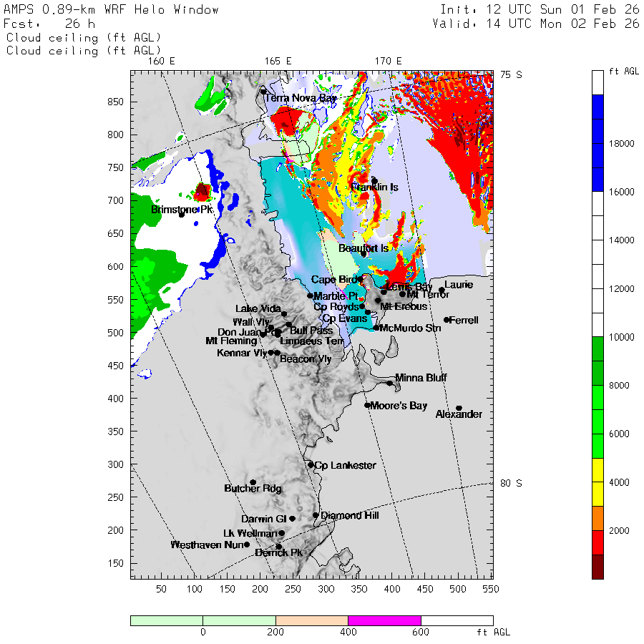Click the Butcher Rdg station dot
644x644 pixels.
point(253,482)
